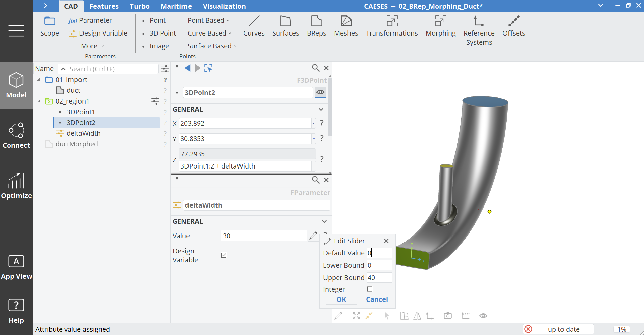Click mirror view icon in viewport toolbar
Image resolution: width=644 pixels, height=335 pixels.
[x=417, y=316]
